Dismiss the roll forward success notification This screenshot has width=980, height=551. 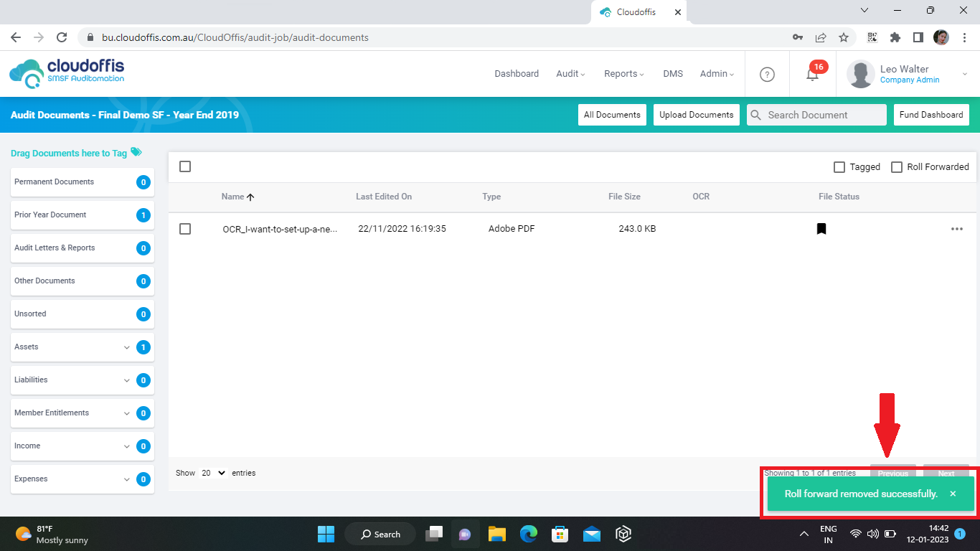pos(953,494)
